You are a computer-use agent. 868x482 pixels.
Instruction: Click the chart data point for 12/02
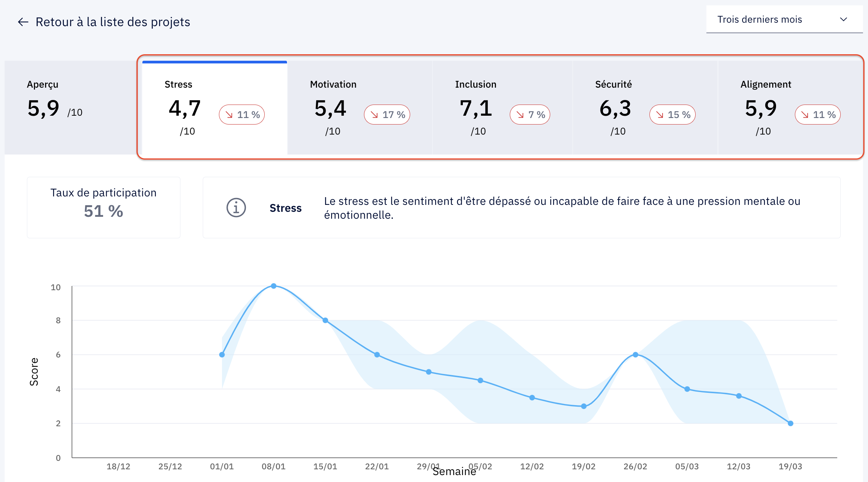[532, 397]
